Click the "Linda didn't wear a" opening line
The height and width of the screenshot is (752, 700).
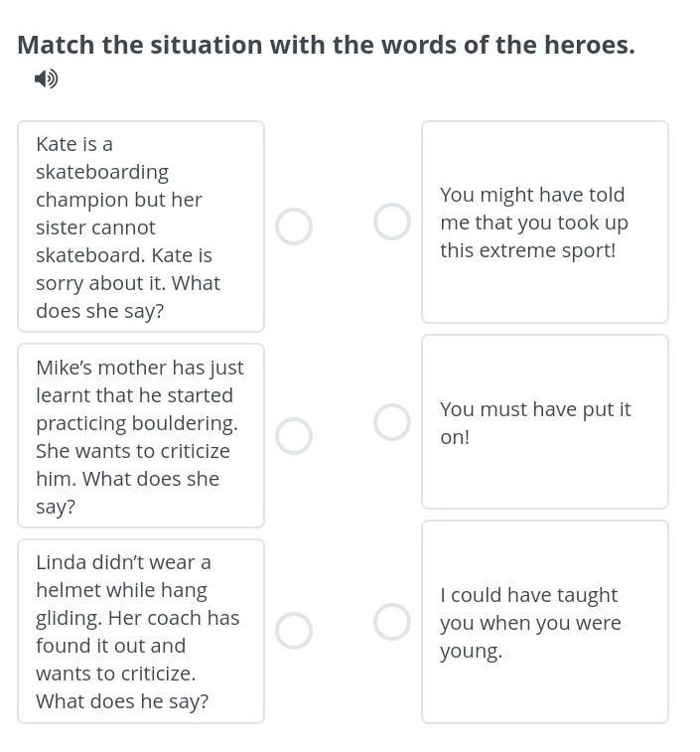click(123, 562)
